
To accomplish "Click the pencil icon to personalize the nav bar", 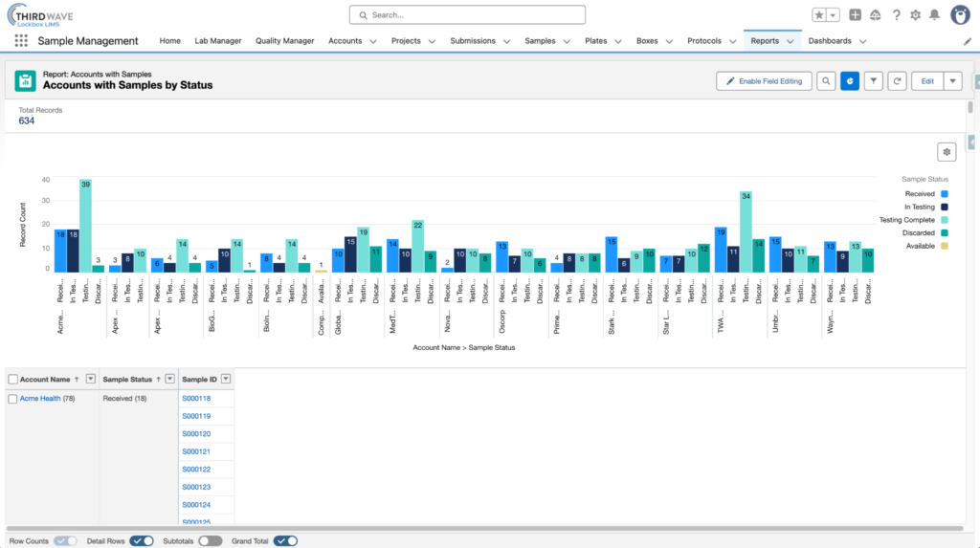I will (x=968, y=41).
